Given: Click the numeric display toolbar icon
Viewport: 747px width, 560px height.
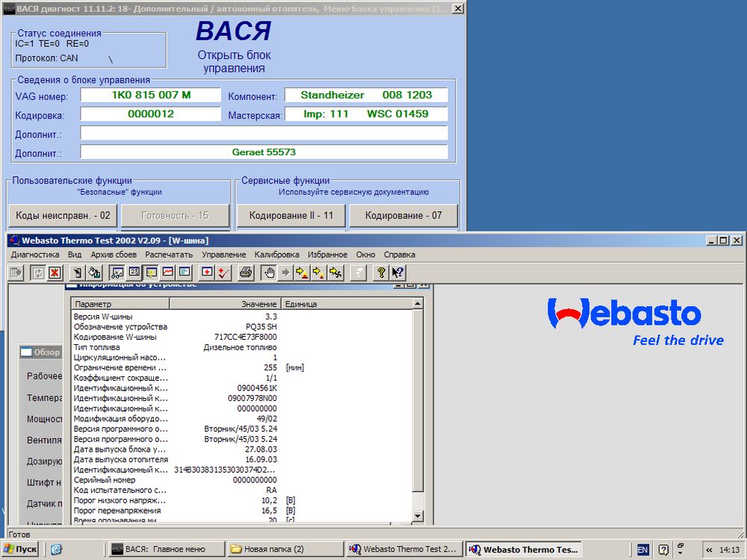Looking at the screenshot, I should pos(134,273).
